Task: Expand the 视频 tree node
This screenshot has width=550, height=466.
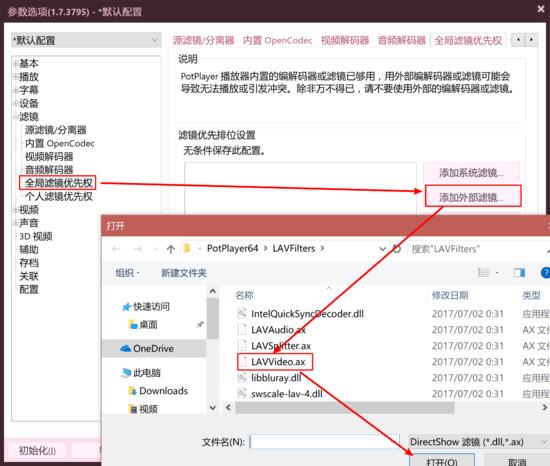Action: tap(16, 210)
